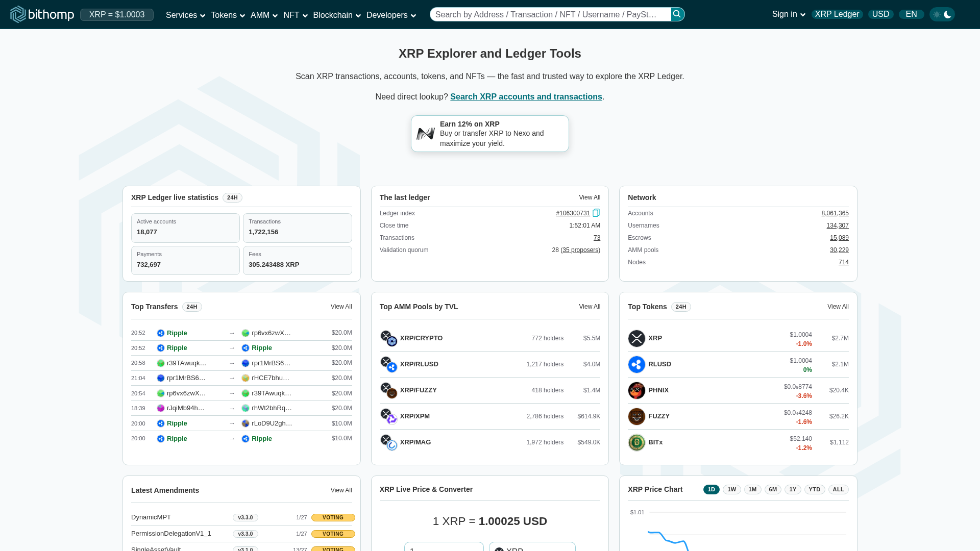The width and height of the screenshot is (980, 551).
Task: View all Top AMM Pools
Action: point(590,307)
